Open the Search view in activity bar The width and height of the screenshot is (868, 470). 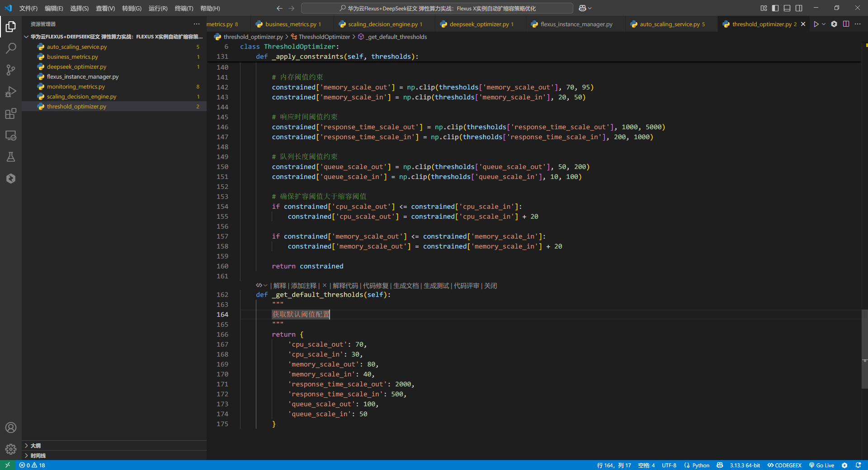(x=11, y=48)
